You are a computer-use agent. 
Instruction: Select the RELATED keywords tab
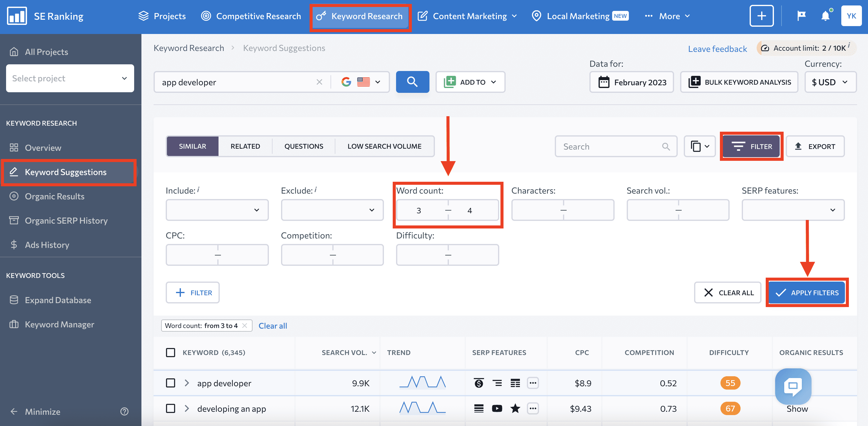[245, 146]
